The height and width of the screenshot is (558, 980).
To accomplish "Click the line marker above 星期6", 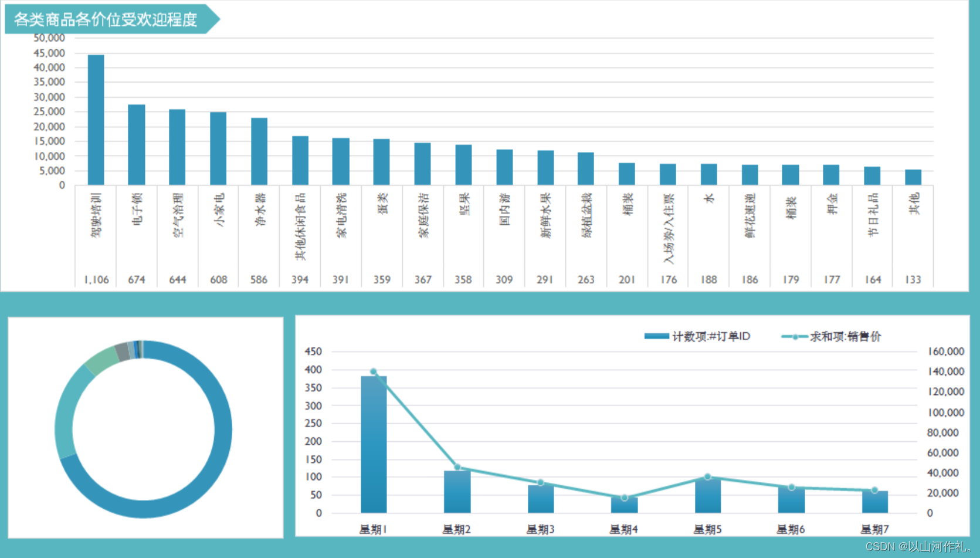I will 792,487.
